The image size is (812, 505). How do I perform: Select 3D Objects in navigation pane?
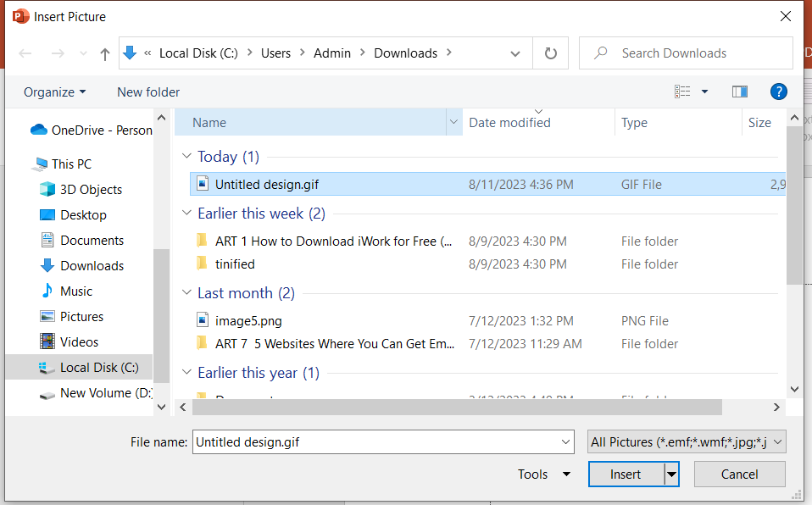point(91,190)
